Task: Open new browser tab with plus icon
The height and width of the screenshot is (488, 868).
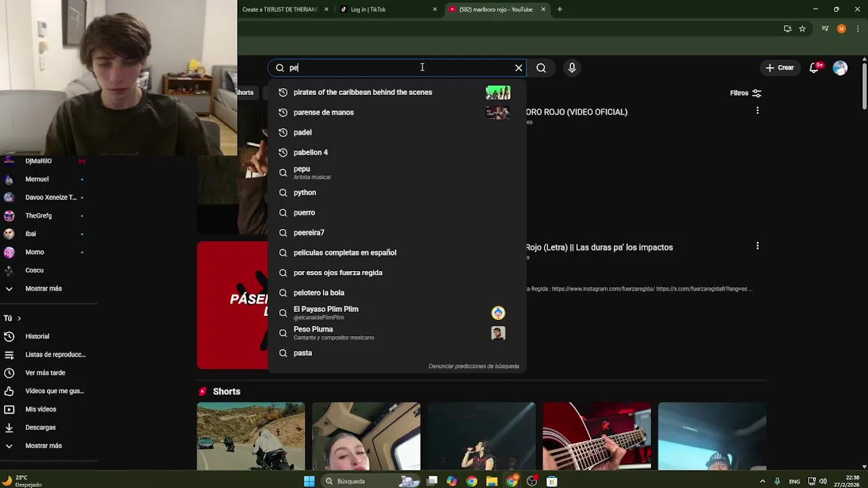Action: 559,9
